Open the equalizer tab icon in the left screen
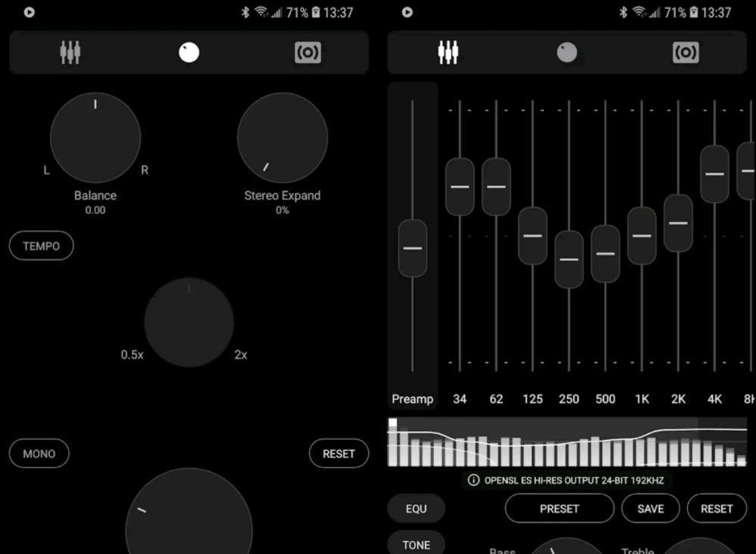756x554 pixels. (70, 52)
